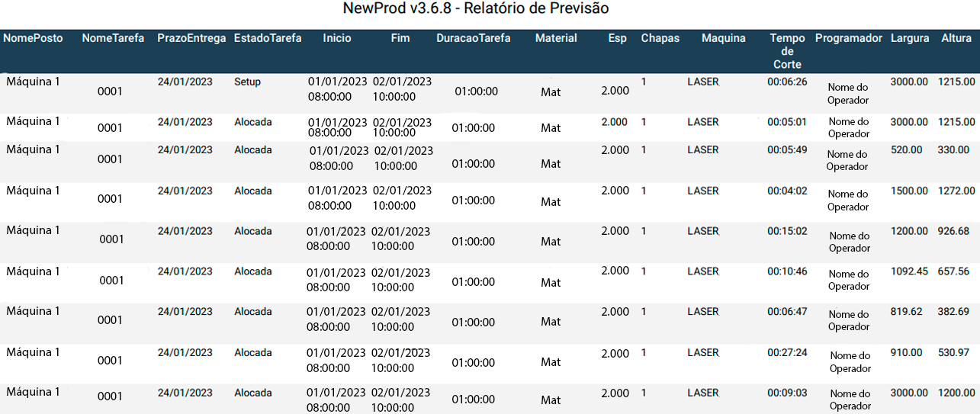Screen dimensions: 980x414
Task: Click the Largura column header
Action: (x=910, y=38)
